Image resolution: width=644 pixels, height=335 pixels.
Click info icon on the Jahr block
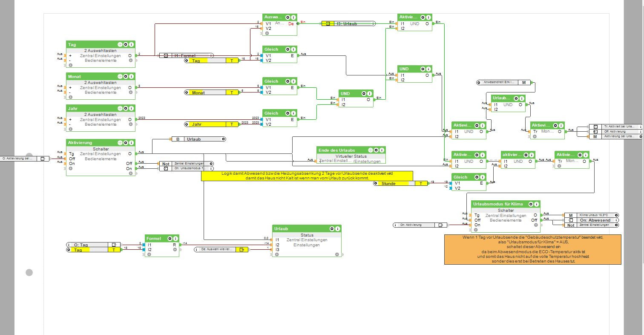[x=132, y=108]
